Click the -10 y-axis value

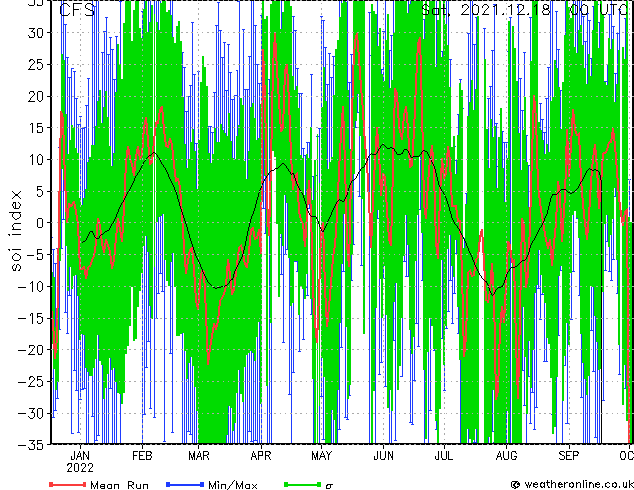tap(31, 286)
